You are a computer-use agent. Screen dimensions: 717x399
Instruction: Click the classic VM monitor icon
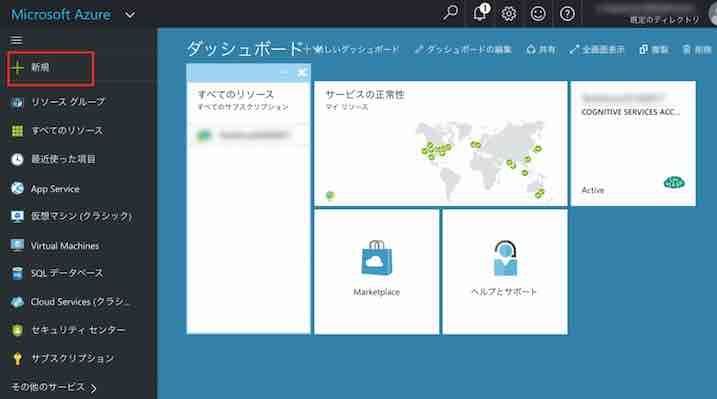click(x=17, y=216)
